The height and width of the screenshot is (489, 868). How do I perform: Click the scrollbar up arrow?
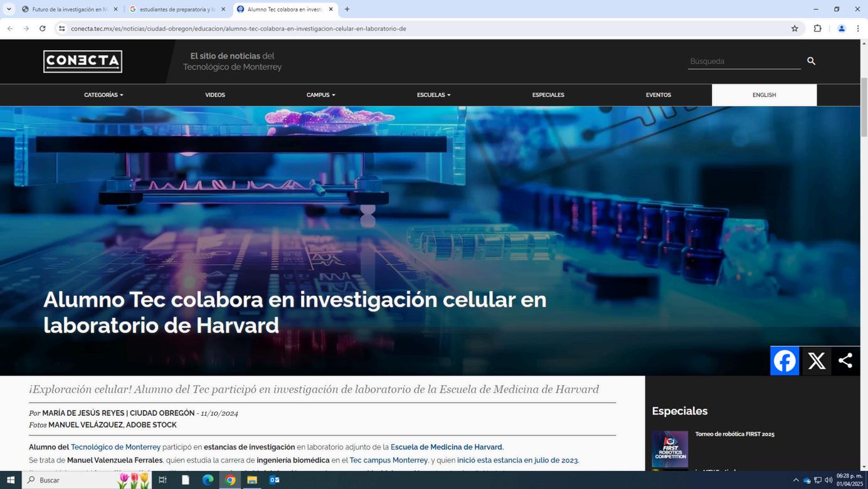pyautogui.click(x=864, y=43)
